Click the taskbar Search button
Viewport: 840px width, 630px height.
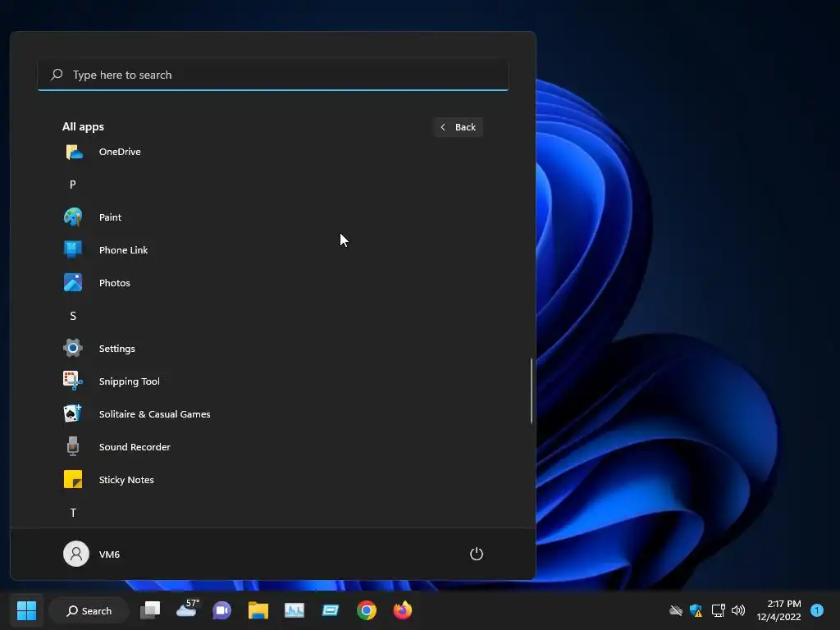tap(89, 610)
